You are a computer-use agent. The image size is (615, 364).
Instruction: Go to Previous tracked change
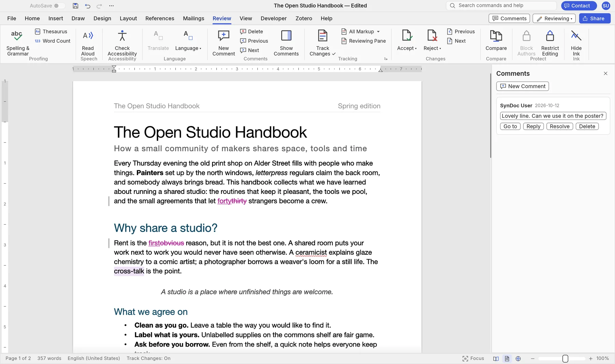[461, 31]
